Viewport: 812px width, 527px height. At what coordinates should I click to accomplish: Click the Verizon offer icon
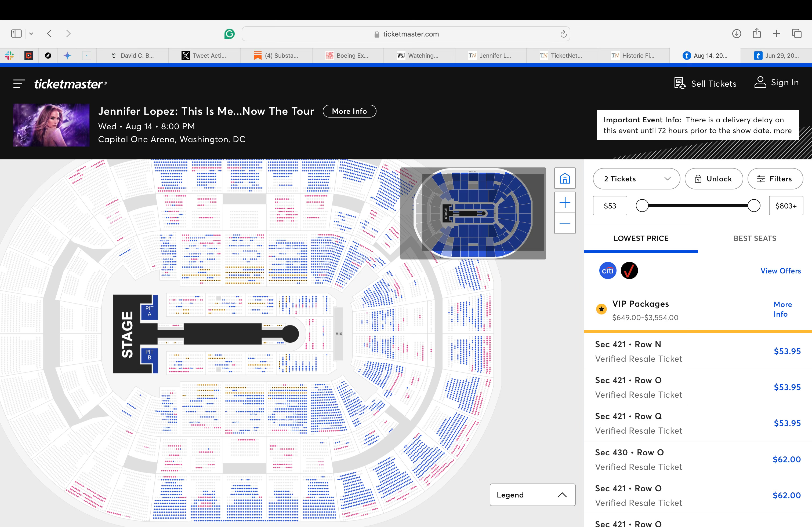pyautogui.click(x=629, y=271)
